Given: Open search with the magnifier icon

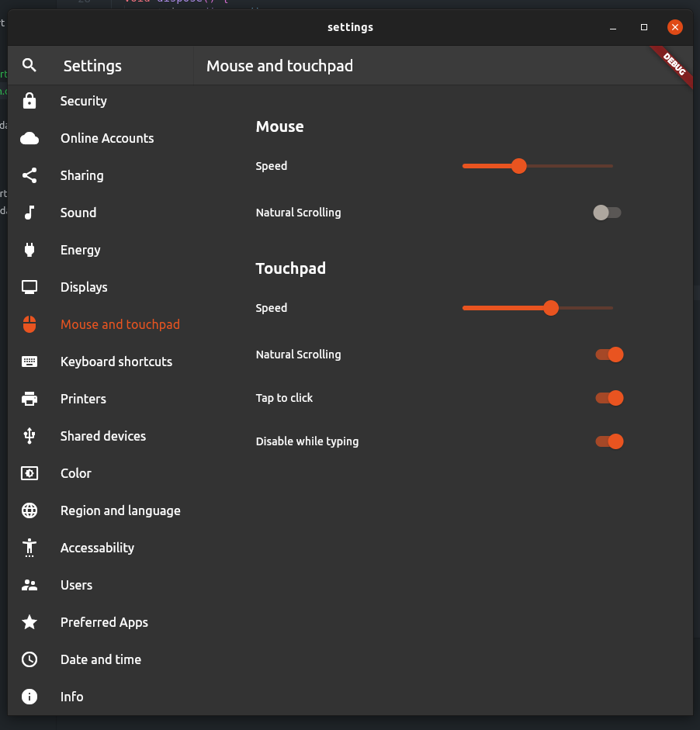Looking at the screenshot, I should [29, 65].
